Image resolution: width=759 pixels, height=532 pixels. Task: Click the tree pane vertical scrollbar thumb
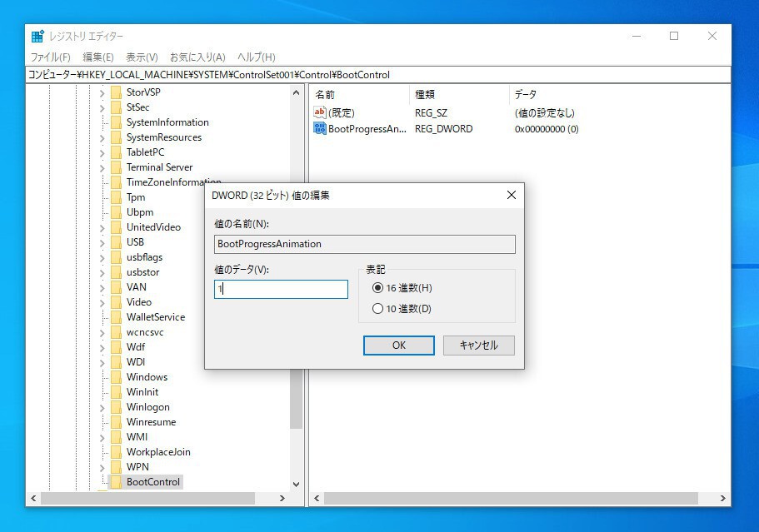tap(297, 399)
